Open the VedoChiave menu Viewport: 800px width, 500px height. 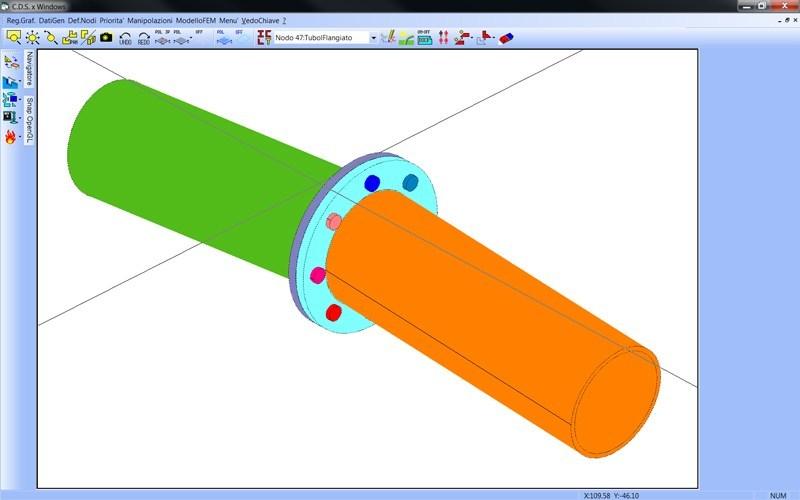click(260, 20)
